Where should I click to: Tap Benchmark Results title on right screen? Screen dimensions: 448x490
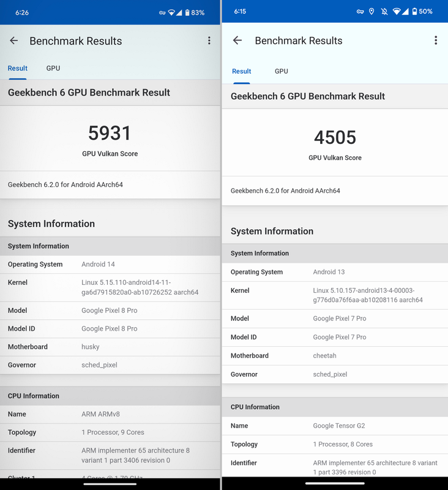coord(299,40)
